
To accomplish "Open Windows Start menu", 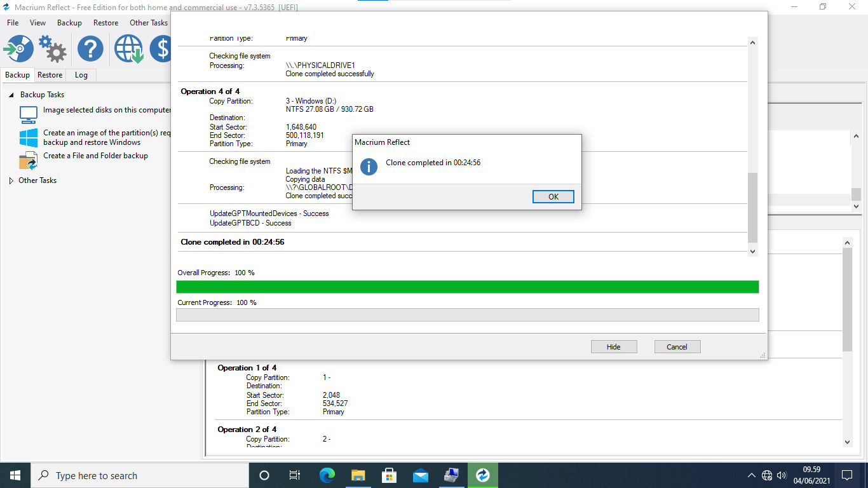I will pyautogui.click(x=15, y=475).
